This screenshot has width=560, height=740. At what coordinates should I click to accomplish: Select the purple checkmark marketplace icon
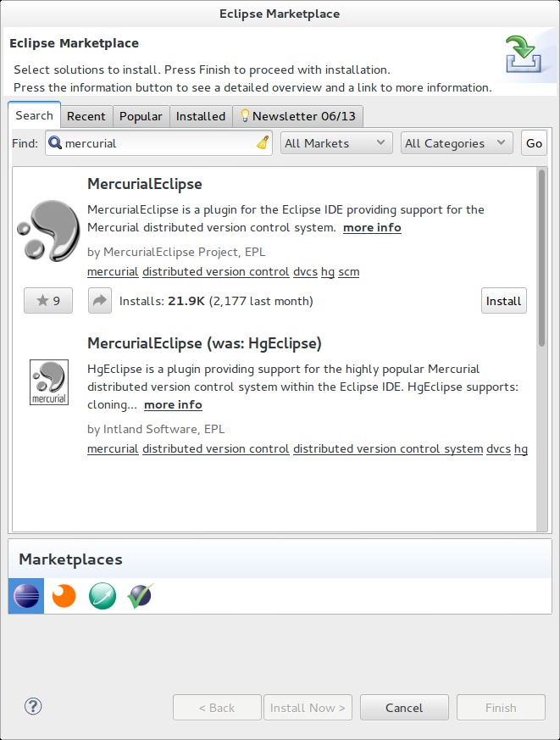[139, 595]
